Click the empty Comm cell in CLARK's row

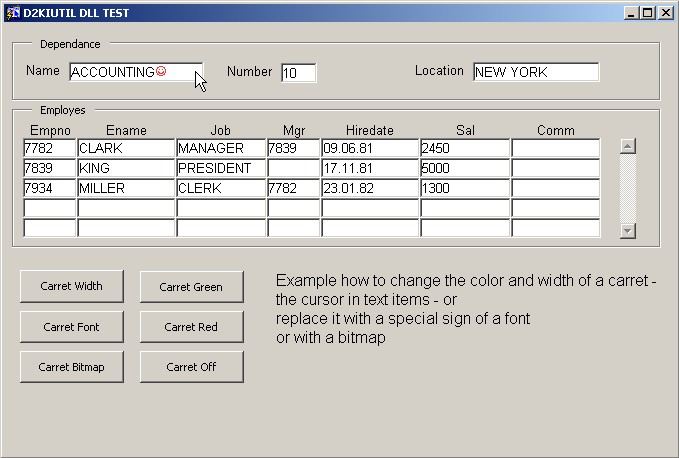tap(556, 148)
